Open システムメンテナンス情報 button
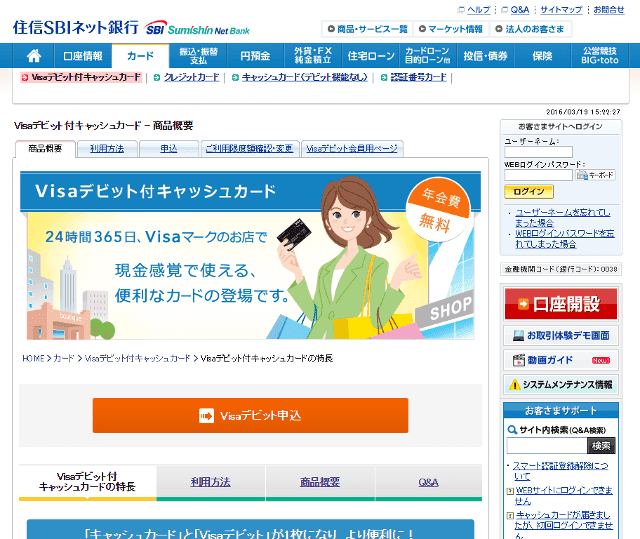Image resolution: width=640 pixels, height=539 pixels. point(561,384)
